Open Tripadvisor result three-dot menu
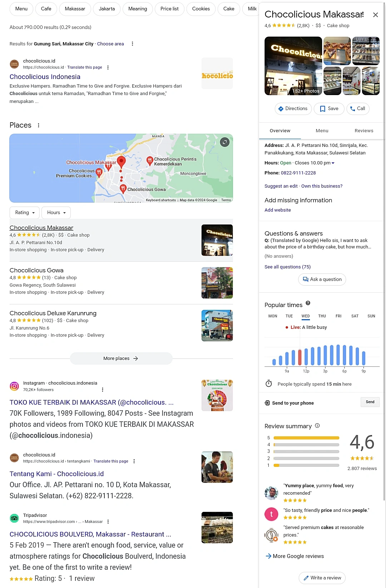This screenshot has width=386, height=588. (x=108, y=522)
